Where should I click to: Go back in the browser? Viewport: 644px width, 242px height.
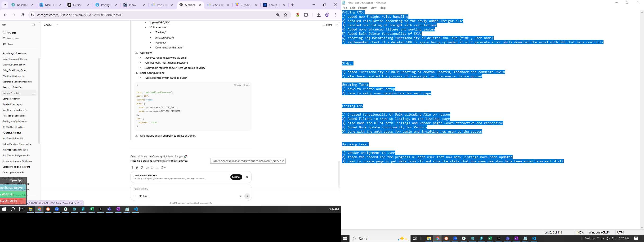(x=5, y=15)
